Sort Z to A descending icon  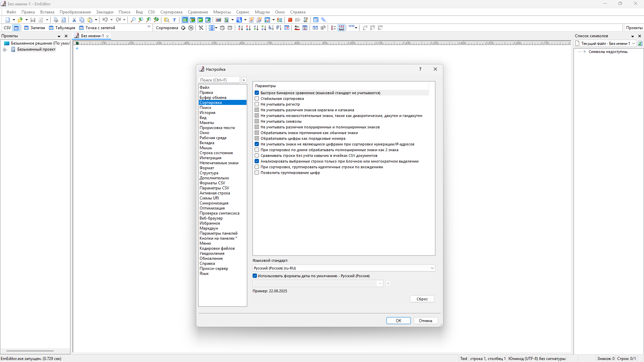pos(248,28)
